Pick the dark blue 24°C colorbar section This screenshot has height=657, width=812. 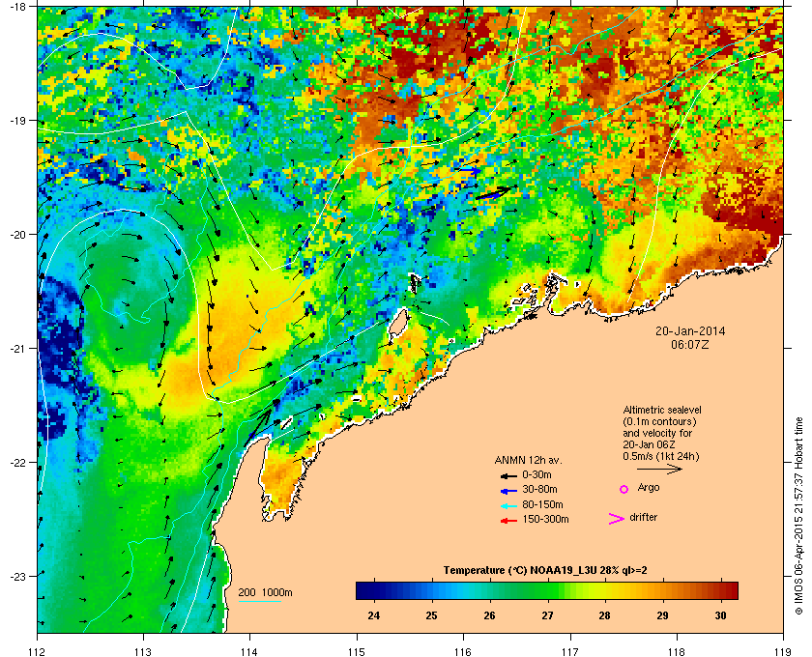(x=374, y=590)
